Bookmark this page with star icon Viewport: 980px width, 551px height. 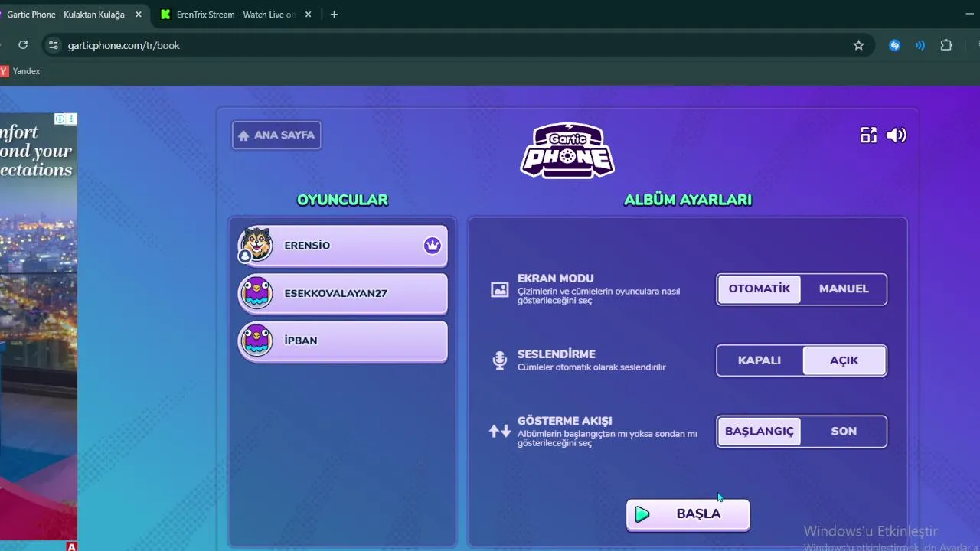pyautogui.click(x=858, y=45)
